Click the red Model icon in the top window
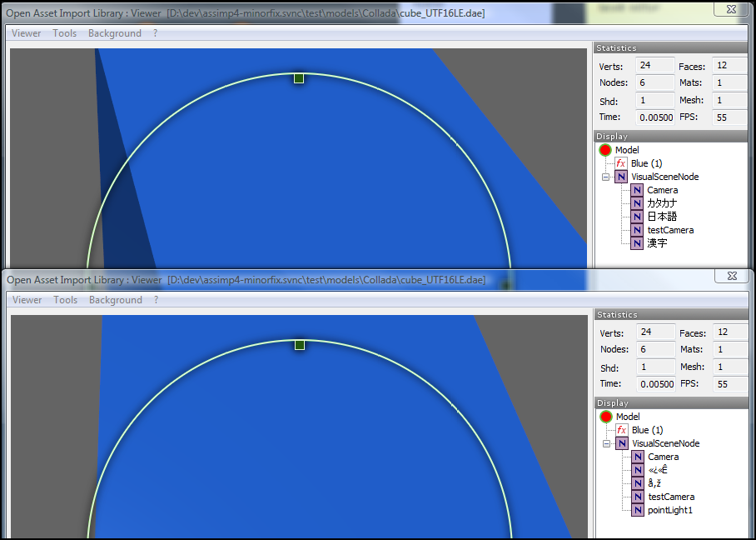 [x=605, y=150]
